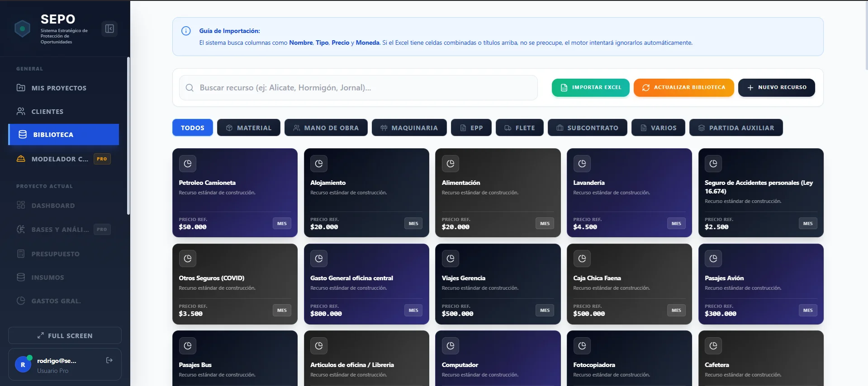The height and width of the screenshot is (386, 868).
Task: Click the chart icon on the Petroleo Camioneta card
Action: [188, 164]
